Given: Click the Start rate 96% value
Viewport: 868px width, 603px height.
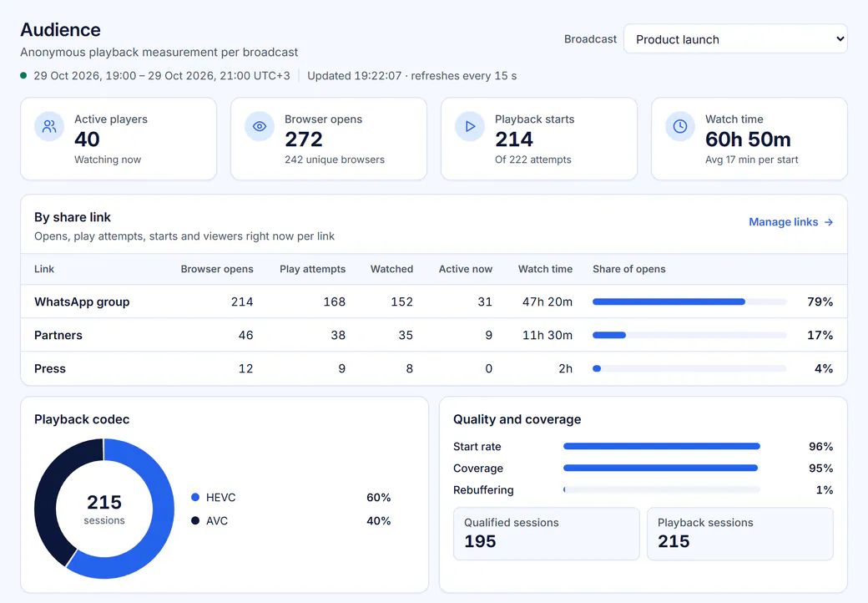Looking at the screenshot, I should 821,446.
